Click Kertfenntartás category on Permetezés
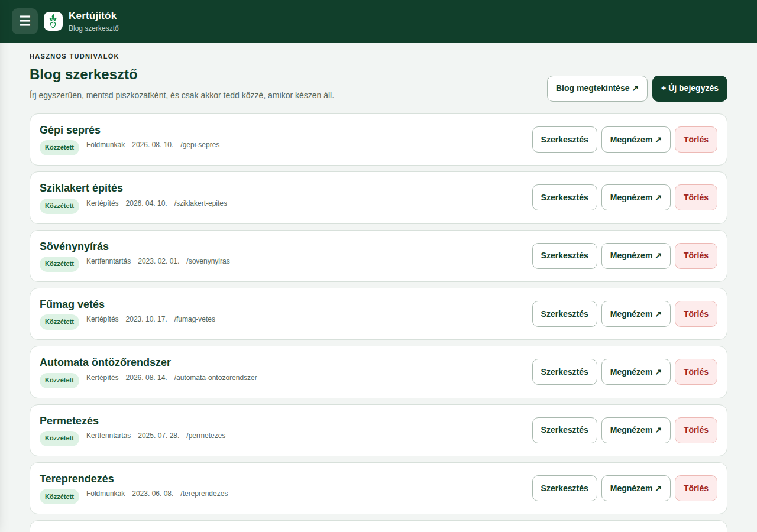The height and width of the screenshot is (532, 757). point(109,436)
